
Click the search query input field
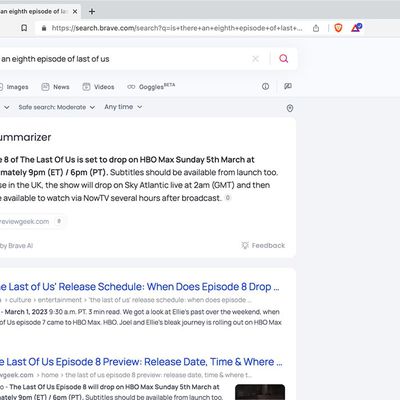pyautogui.click(x=123, y=59)
